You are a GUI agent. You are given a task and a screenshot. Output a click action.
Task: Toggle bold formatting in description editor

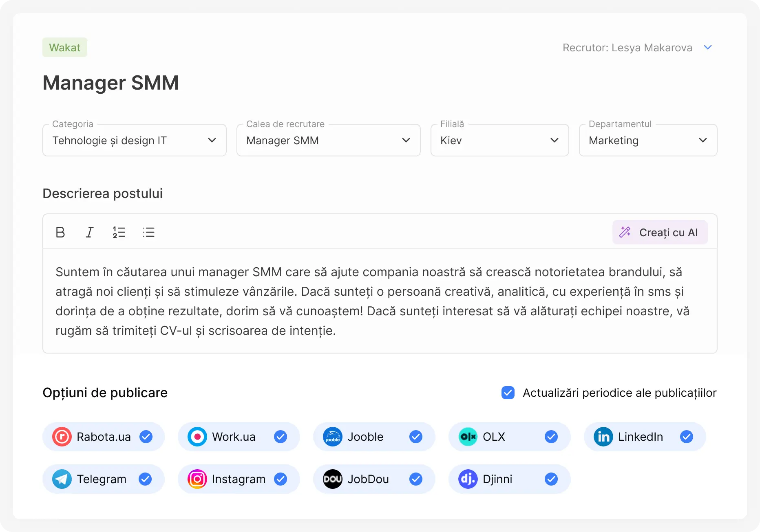[60, 232]
